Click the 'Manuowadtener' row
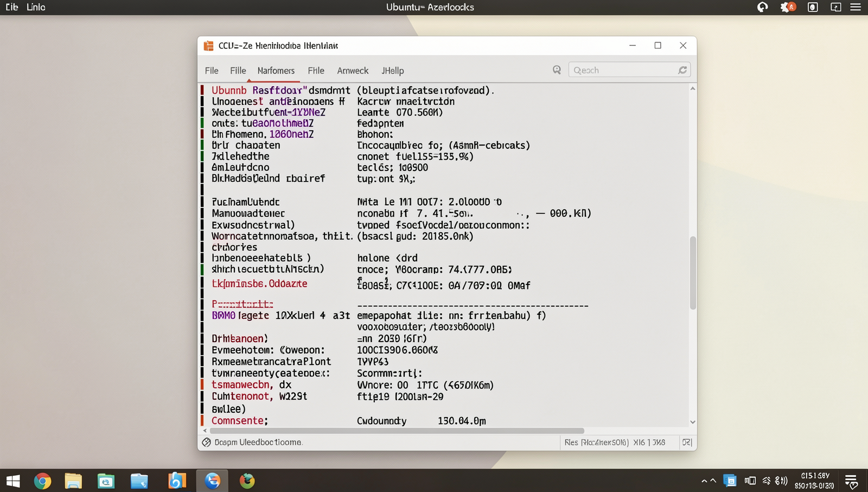This screenshot has width=868, height=492. [248, 213]
